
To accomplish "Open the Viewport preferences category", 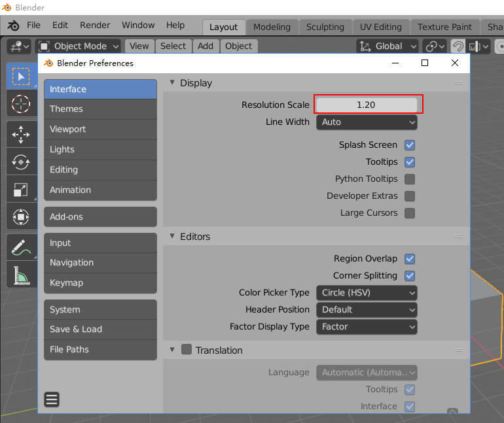I will pyautogui.click(x=100, y=129).
